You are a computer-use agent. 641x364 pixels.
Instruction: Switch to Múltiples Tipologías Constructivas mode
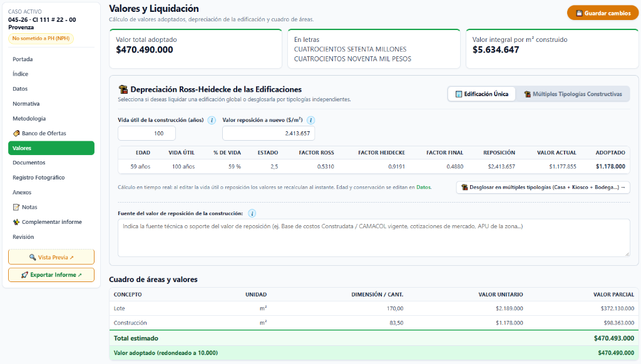tap(573, 94)
